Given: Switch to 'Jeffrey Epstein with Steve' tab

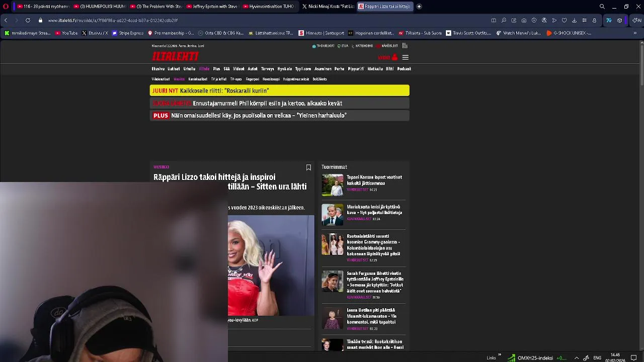Looking at the screenshot, I should click(x=212, y=7).
